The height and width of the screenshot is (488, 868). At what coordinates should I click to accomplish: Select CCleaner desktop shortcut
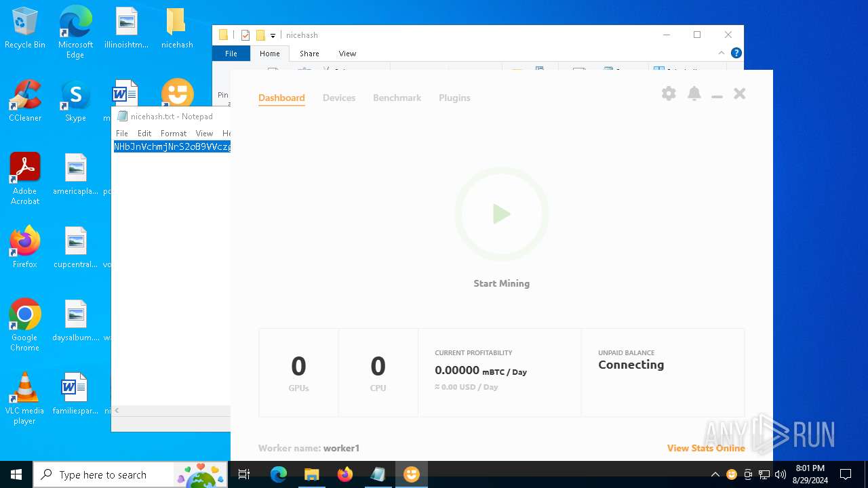click(x=25, y=101)
